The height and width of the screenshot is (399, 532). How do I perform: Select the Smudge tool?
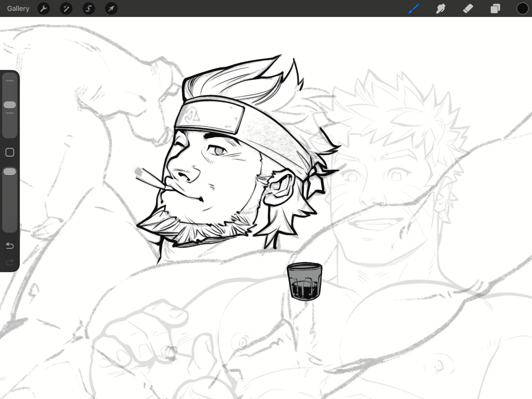click(441, 9)
